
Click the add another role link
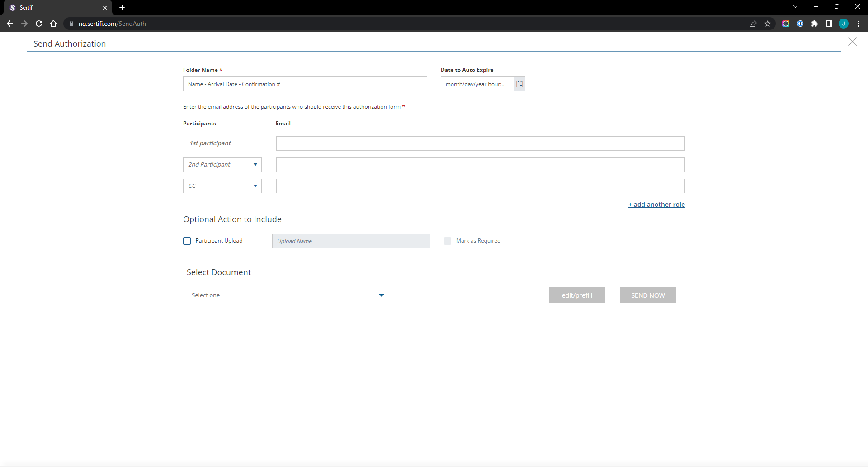[x=656, y=205]
